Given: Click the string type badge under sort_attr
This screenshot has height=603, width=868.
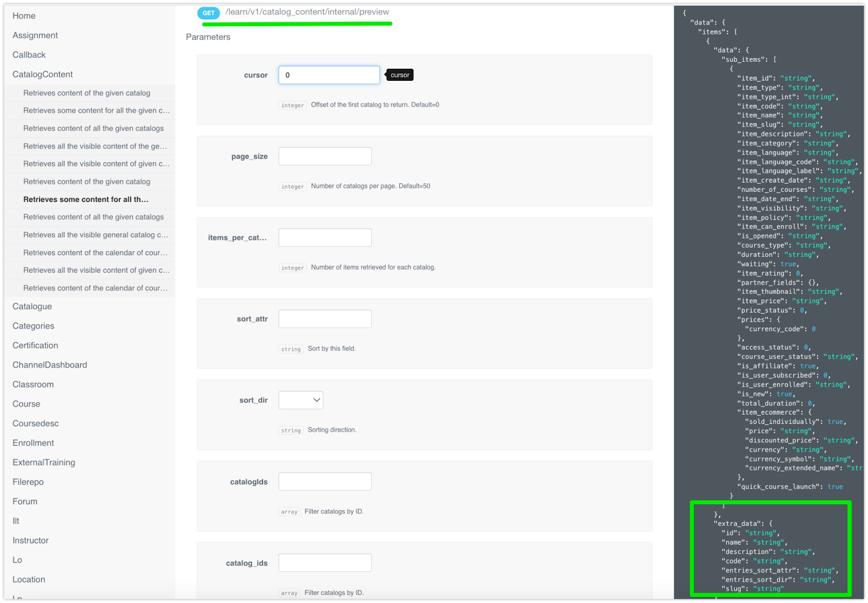Looking at the screenshot, I should 291,349.
